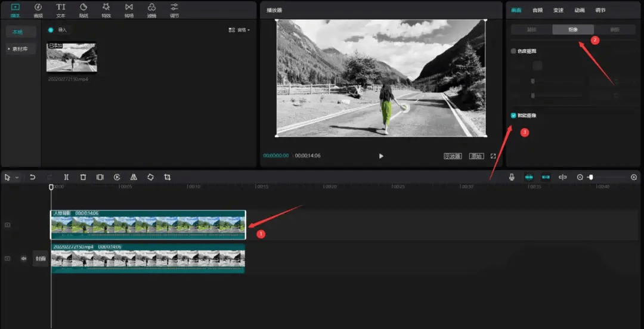Delete the selected clip

(83, 177)
